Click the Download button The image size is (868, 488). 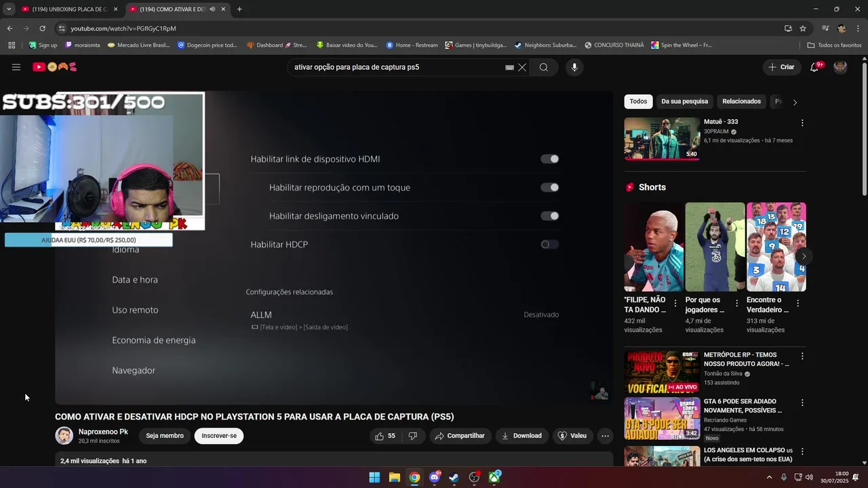[521, 436]
